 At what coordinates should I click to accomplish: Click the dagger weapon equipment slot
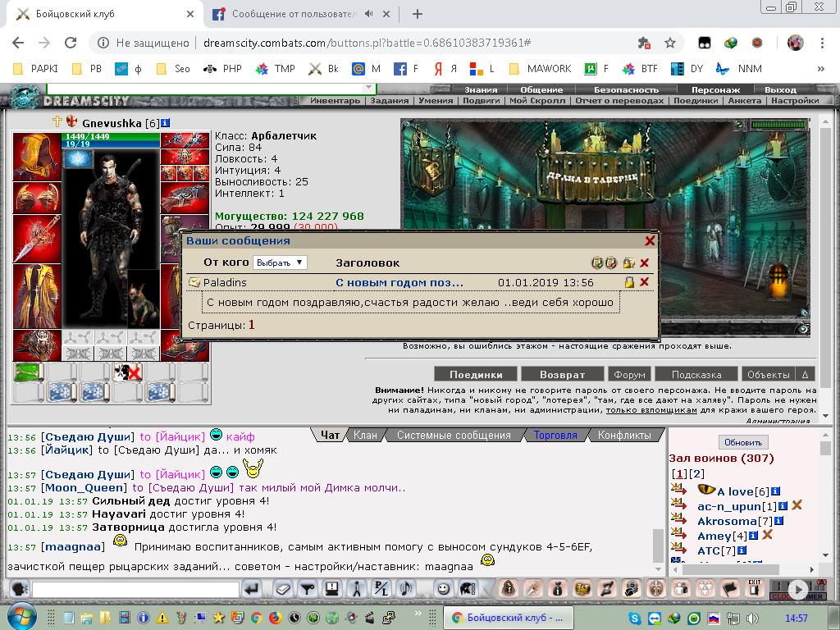click(36, 239)
